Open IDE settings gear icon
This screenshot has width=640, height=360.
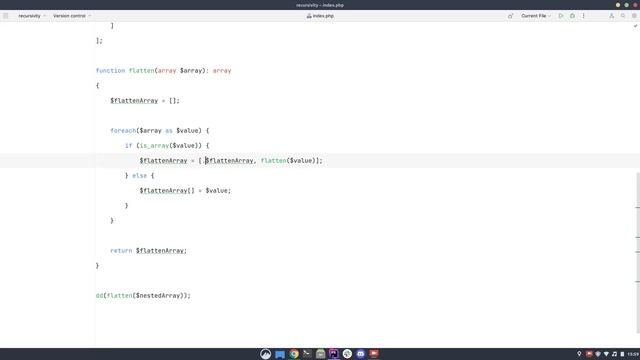coord(634,16)
